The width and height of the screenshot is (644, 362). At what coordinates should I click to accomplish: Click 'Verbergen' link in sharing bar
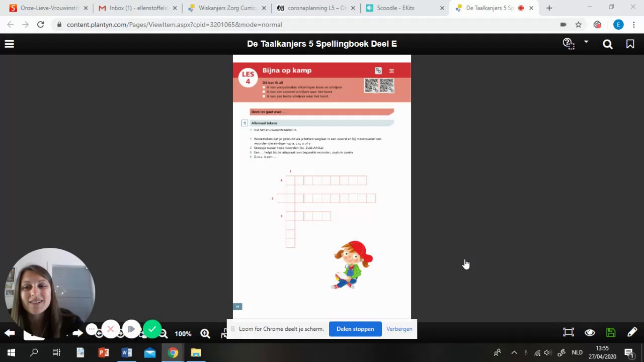(399, 329)
